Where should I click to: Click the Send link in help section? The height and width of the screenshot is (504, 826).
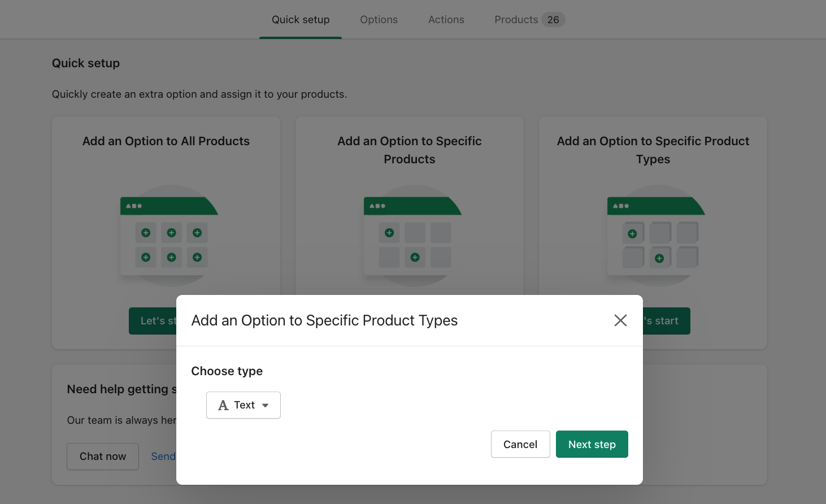(163, 457)
